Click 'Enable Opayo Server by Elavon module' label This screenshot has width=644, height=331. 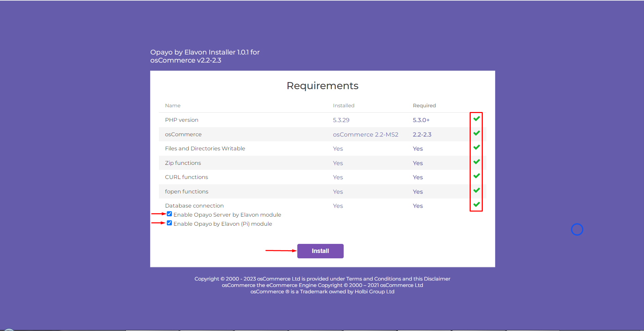(x=227, y=215)
